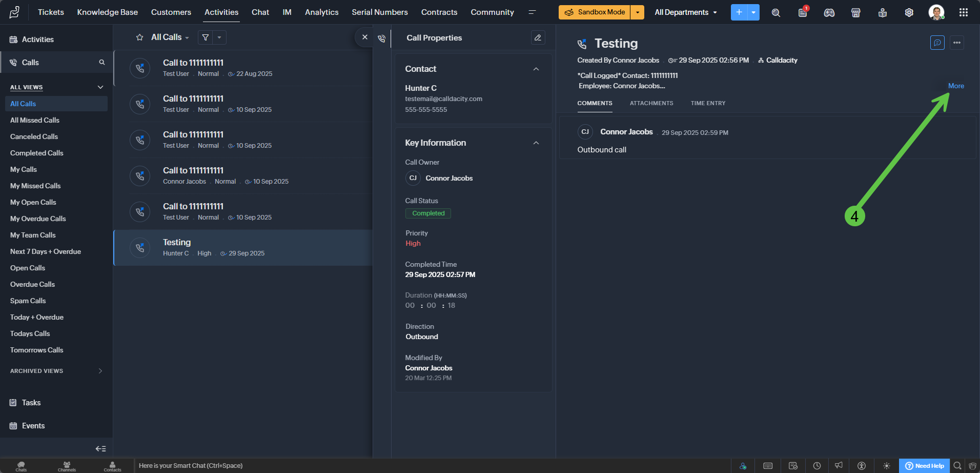Click the gamepad icon in top bar
Viewport: 980px width, 473px height.
pos(829,12)
